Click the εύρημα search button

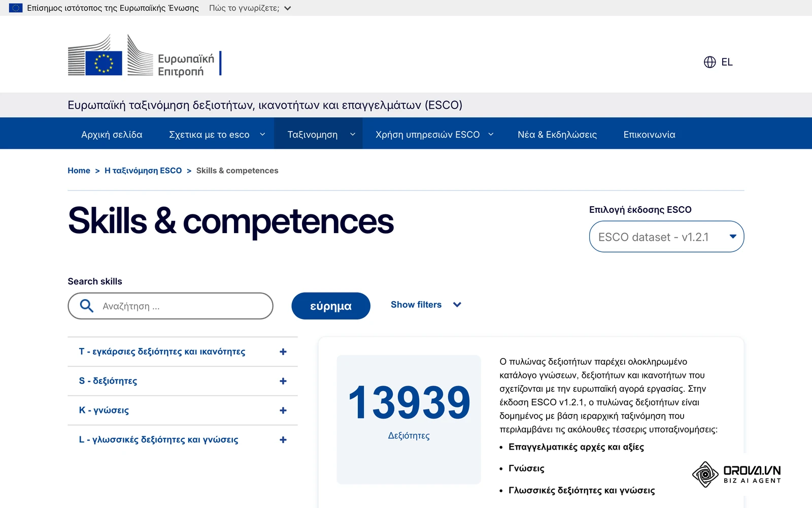pos(331,306)
